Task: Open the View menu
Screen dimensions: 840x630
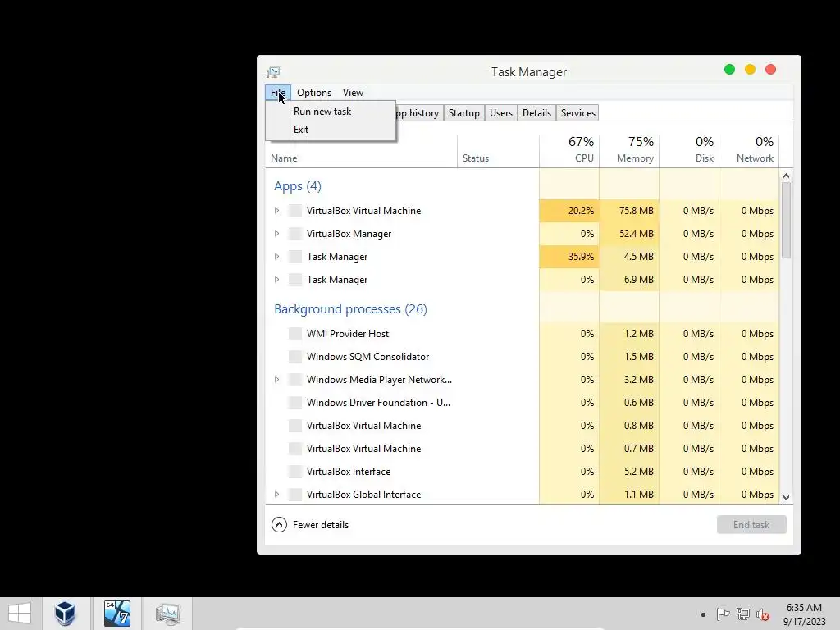Action: coord(353,93)
